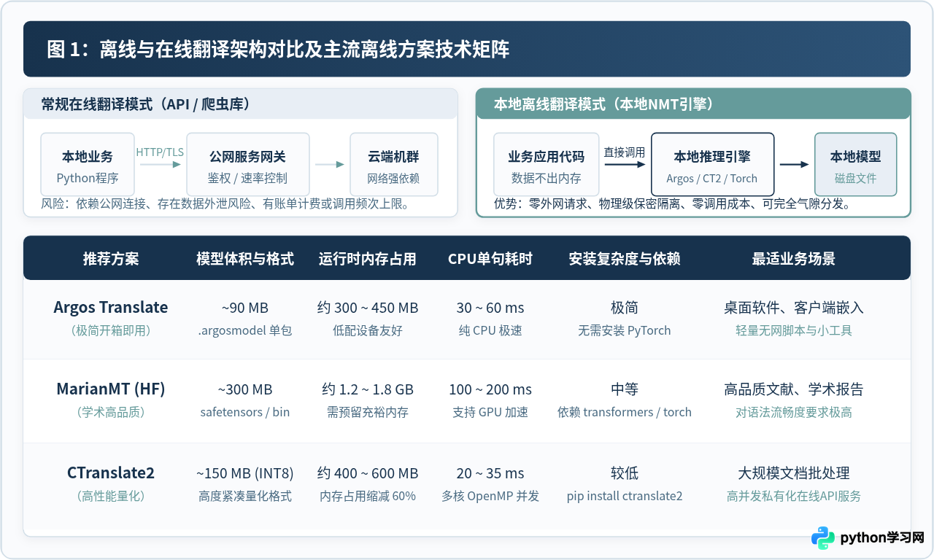
Task: Click the 30 ~ 60 ms latency cell
Action: (x=490, y=308)
